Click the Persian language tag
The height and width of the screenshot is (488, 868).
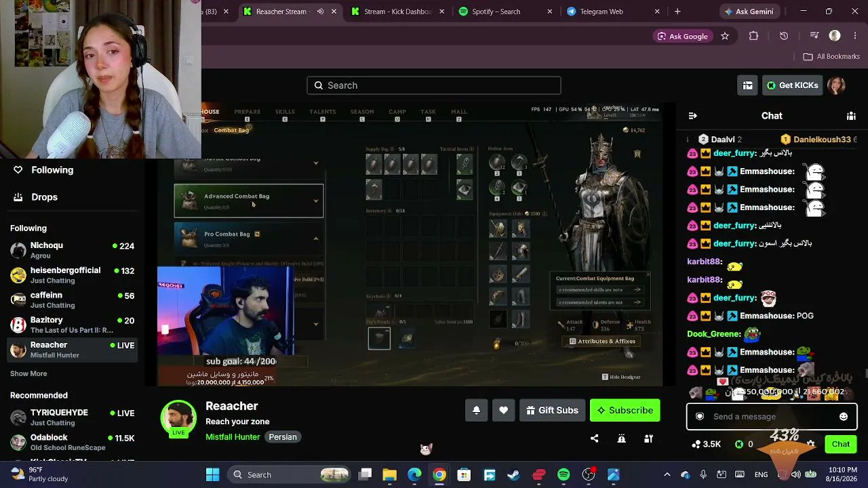click(x=283, y=437)
